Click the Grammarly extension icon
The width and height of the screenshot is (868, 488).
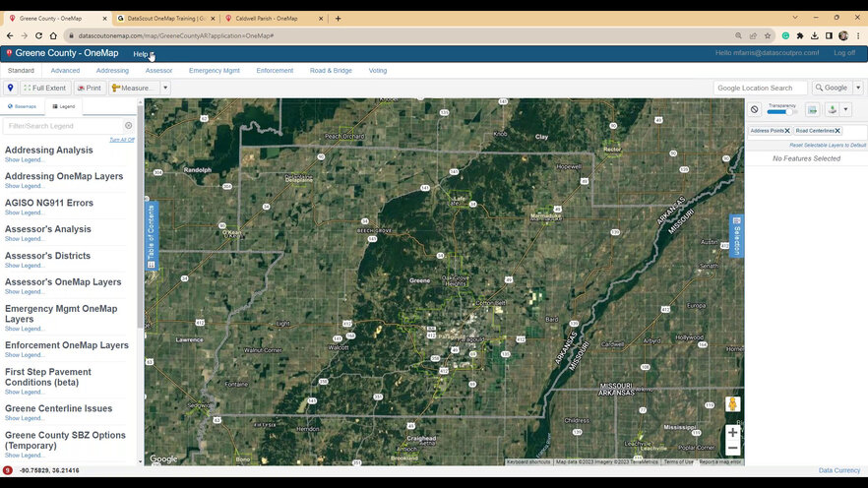point(785,35)
